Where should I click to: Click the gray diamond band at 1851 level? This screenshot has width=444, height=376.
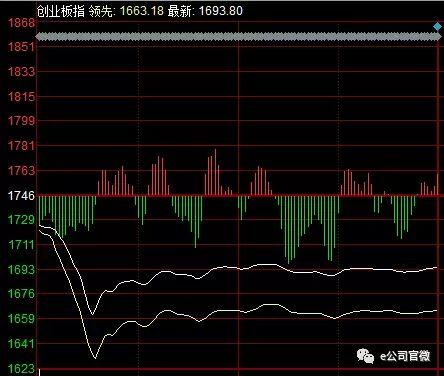tap(238, 37)
